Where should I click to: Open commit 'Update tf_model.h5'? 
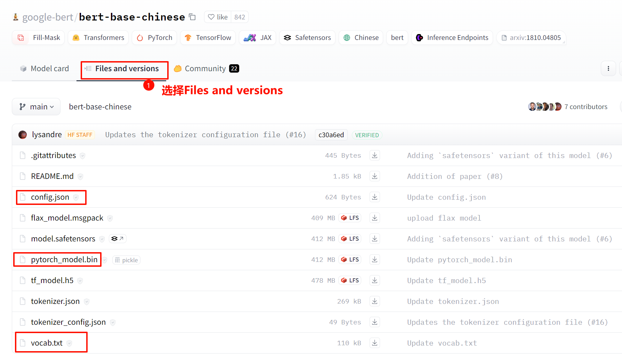(x=446, y=281)
